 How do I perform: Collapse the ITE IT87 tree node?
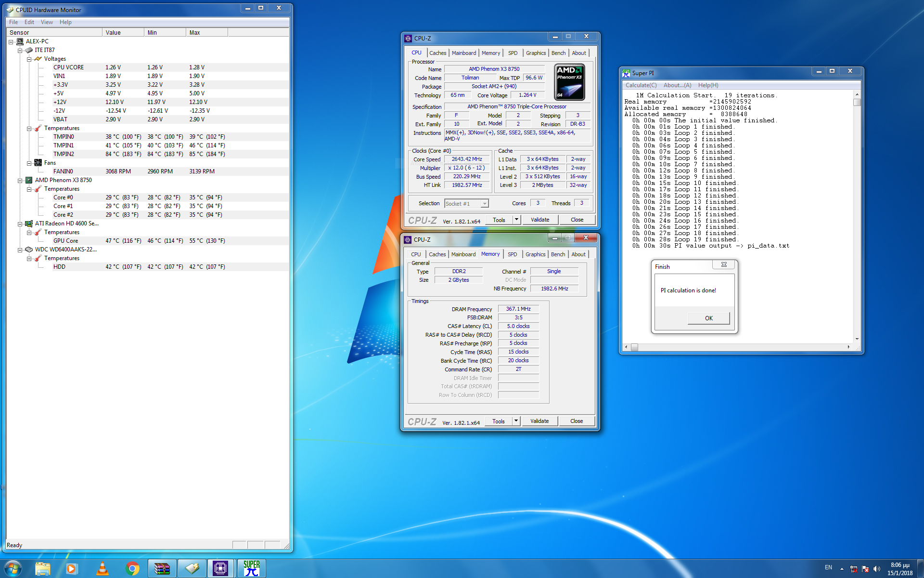(20, 51)
